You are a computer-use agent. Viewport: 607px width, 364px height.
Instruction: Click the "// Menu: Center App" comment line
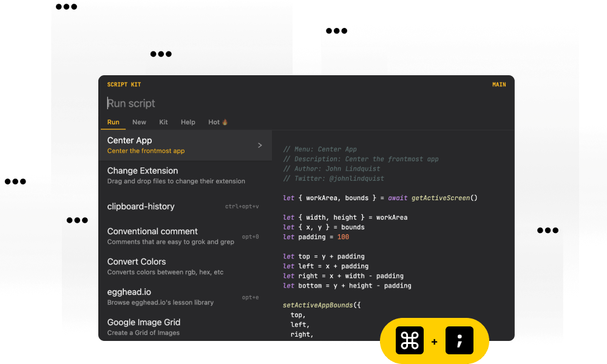click(x=320, y=149)
